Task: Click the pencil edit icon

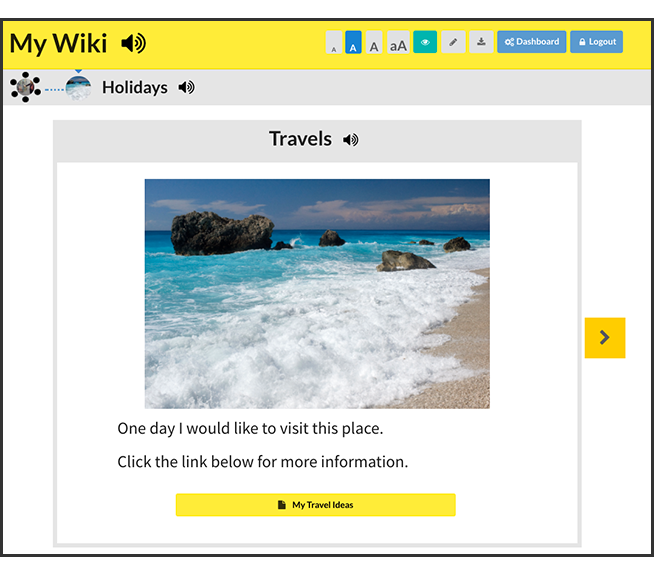Action: [x=453, y=42]
